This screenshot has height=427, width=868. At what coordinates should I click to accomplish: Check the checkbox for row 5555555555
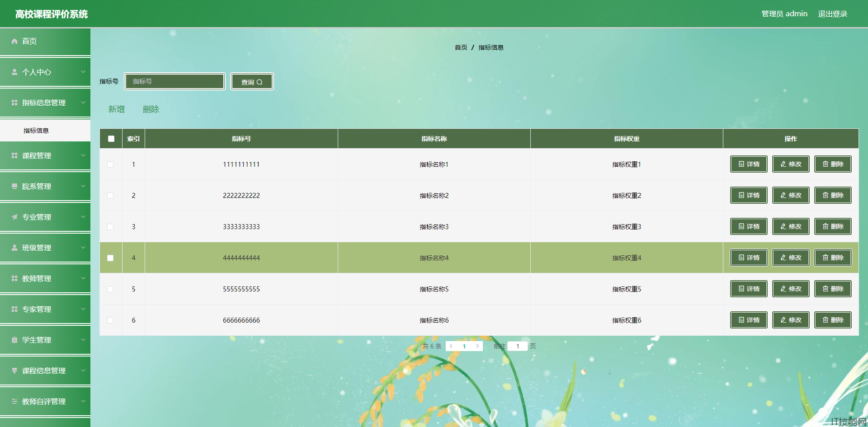tap(110, 289)
